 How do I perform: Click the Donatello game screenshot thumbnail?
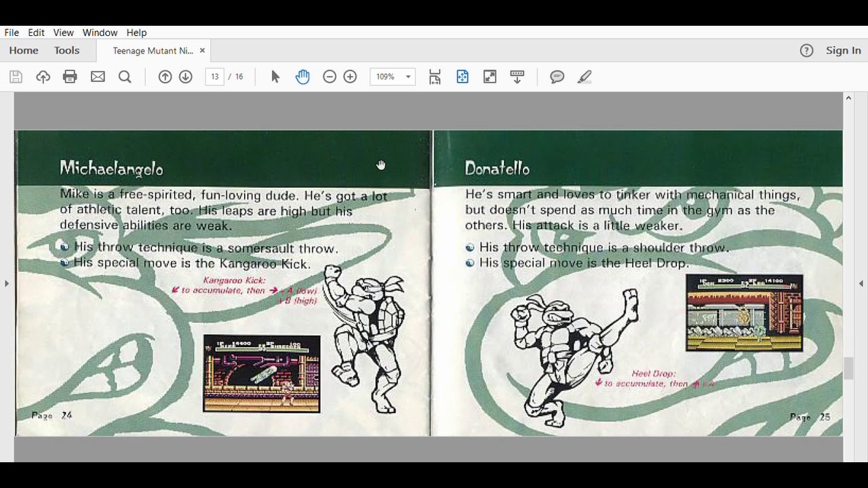pyautogui.click(x=744, y=313)
